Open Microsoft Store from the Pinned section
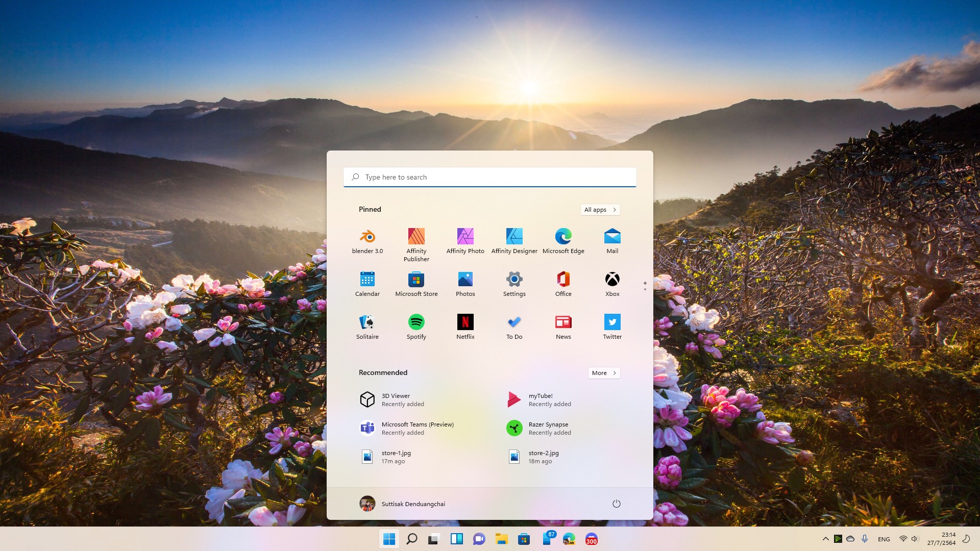This screenshot has height=551, width=980. (x=416, y=284)
